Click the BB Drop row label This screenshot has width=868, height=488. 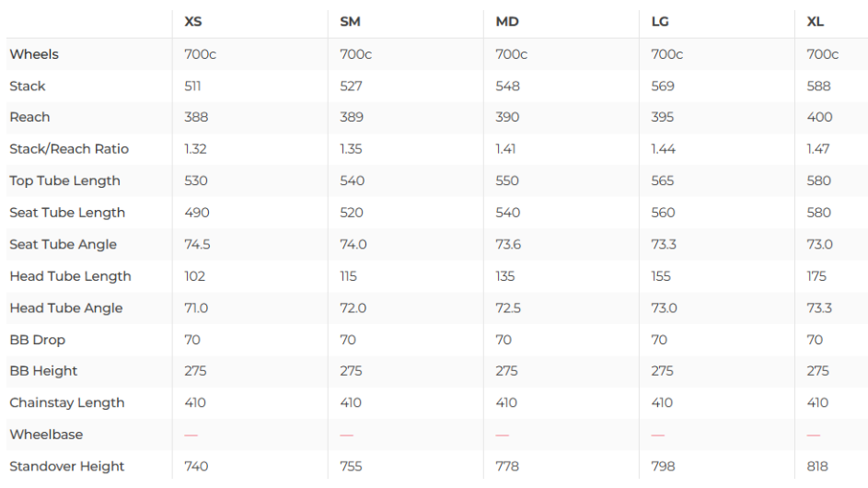[x=35, y=340]
